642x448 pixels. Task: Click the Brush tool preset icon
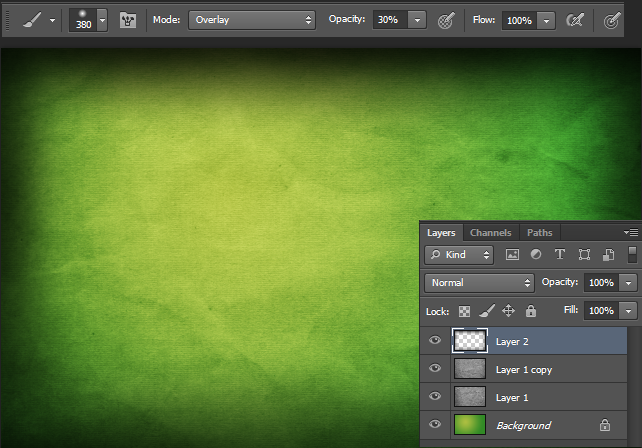pos(32,20)
